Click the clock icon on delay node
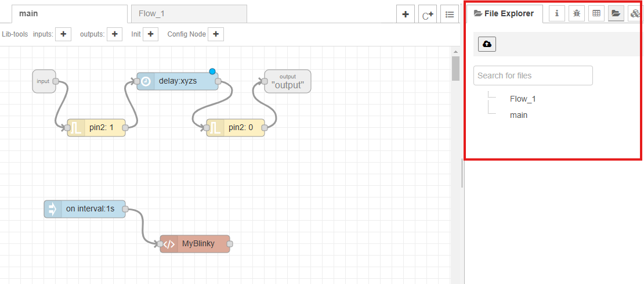This screenshot has width=644, height=284. coord(146,81)
